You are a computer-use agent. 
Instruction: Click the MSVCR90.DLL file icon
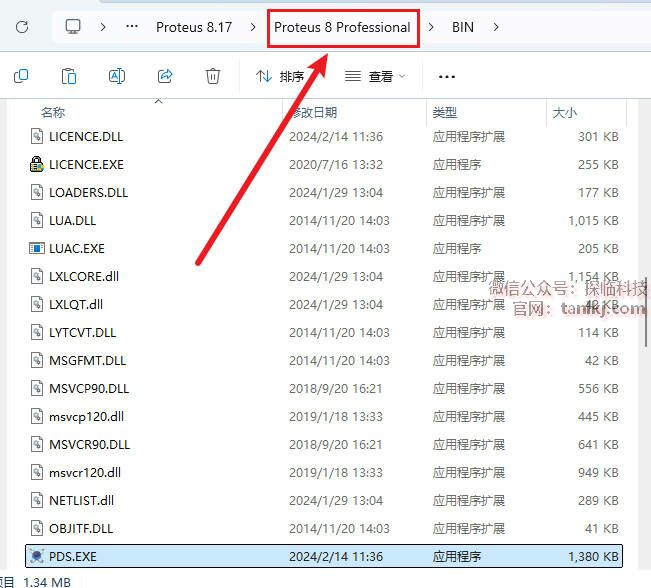(37, 444)
